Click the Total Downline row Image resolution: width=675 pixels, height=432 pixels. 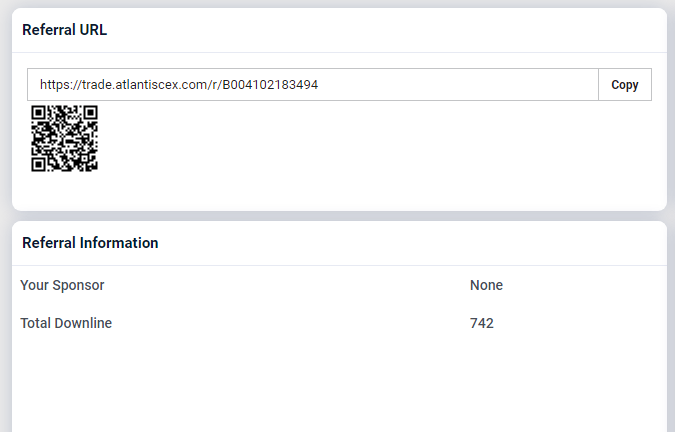coord(338,323)
